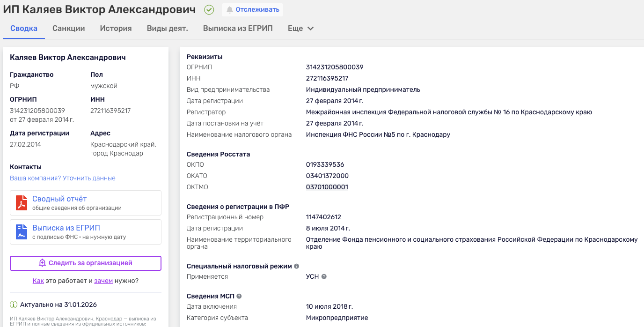Open the История tab

point(116,28)
